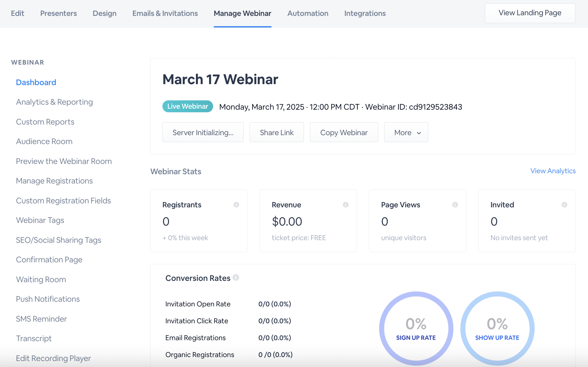Screen dimensions: 588x367
Task: Open the Registrants info tooltip
Action: click(x=236, y=205)
